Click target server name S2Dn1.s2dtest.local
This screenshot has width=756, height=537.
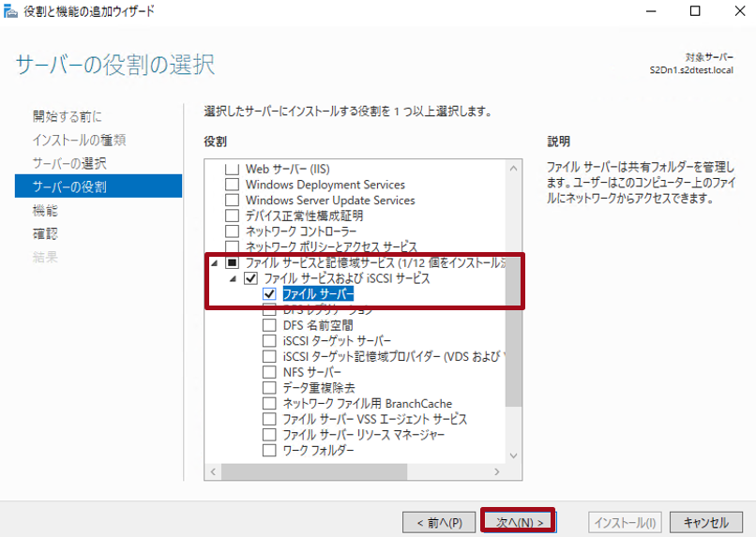click(691, 70)
